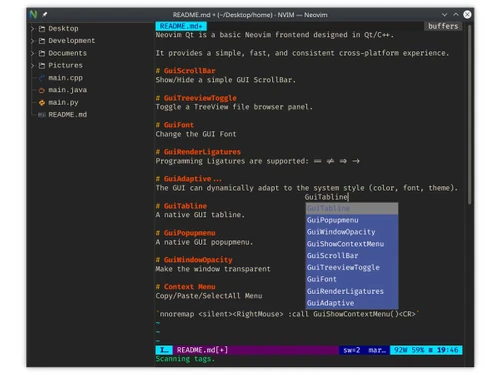Click the '# GuiTabline' heading in the document
The image size is (500, 375).
181,206
